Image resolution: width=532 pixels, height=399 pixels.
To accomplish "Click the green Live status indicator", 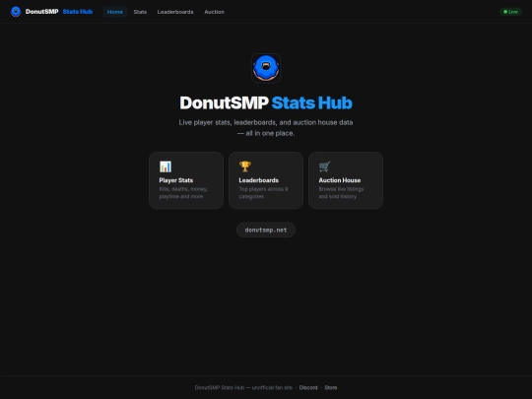I will click(x=510, y=12).
